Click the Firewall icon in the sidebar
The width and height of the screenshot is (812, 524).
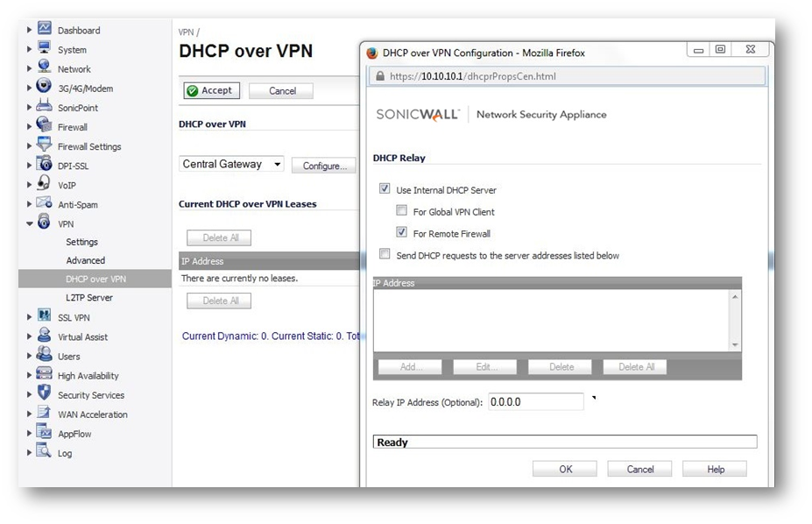45,126
